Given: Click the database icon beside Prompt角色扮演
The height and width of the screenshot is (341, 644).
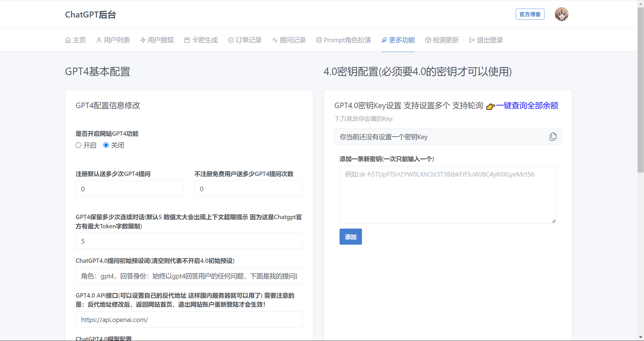Looking at the screenshot, I should 319,40.
